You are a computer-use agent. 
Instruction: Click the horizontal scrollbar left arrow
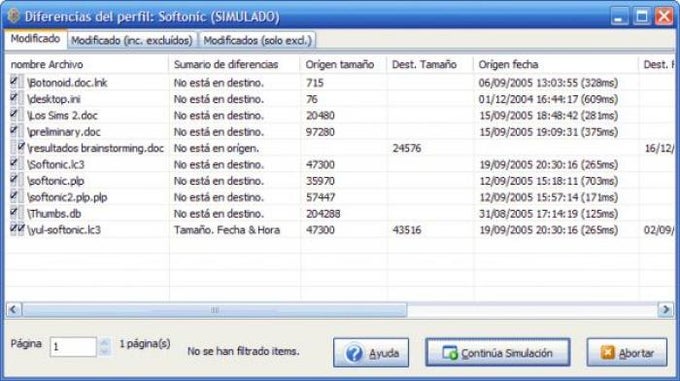click(x=14, y=309)
